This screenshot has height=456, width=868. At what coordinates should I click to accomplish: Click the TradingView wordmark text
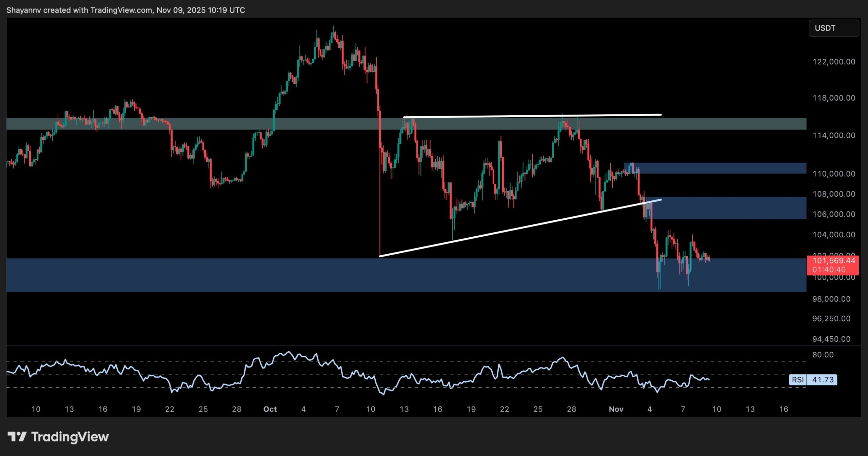70,437
